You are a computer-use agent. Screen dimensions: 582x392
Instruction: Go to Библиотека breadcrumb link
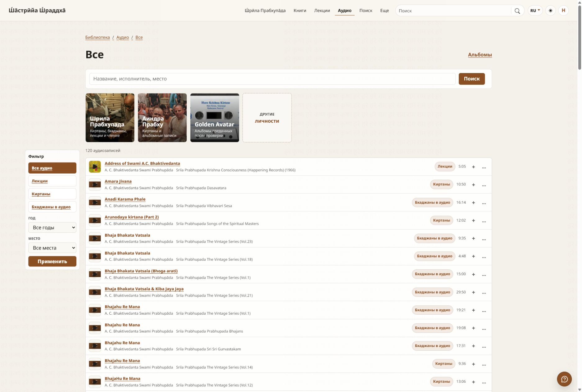98,37
